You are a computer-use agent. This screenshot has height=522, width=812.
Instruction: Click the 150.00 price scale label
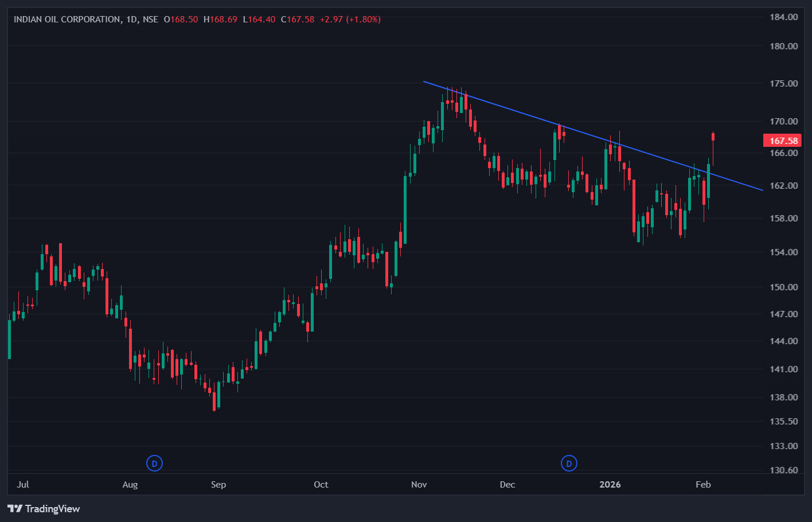783,287
